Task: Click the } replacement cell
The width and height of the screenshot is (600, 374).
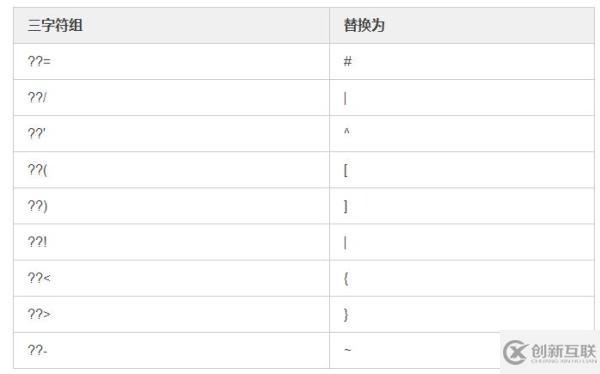Action: 462,314
